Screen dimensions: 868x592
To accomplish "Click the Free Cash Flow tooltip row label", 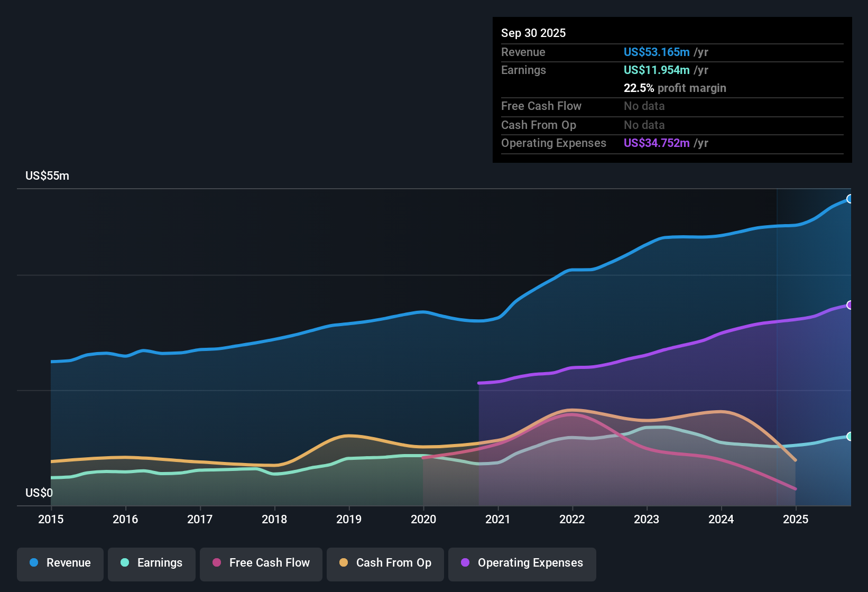I will [541, 106].
